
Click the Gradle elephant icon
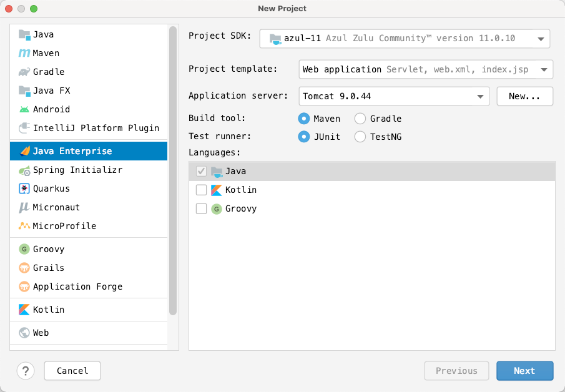coord(24,72)
